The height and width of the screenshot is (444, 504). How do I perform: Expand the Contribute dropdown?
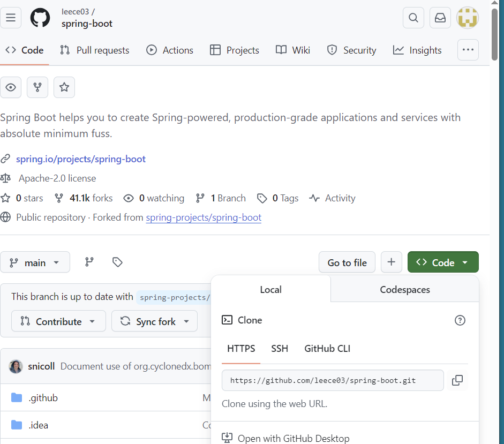click(x=58, y=321)
